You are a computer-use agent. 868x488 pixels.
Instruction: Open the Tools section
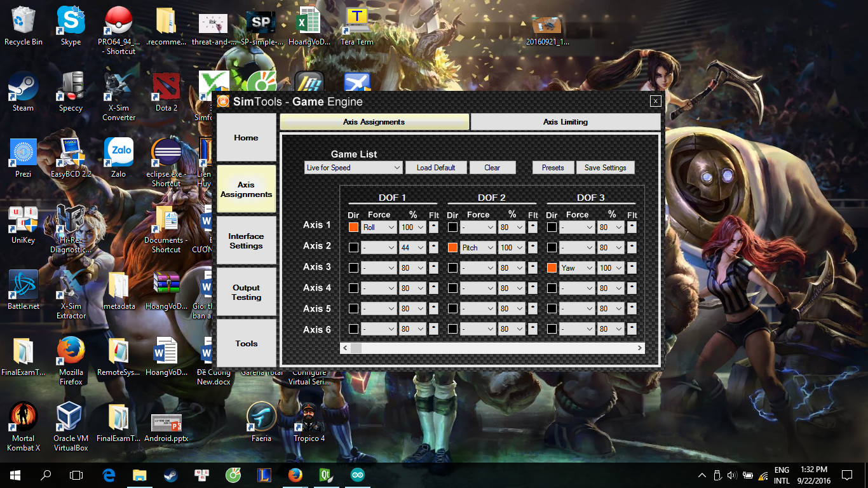click(x=246, y=343)
